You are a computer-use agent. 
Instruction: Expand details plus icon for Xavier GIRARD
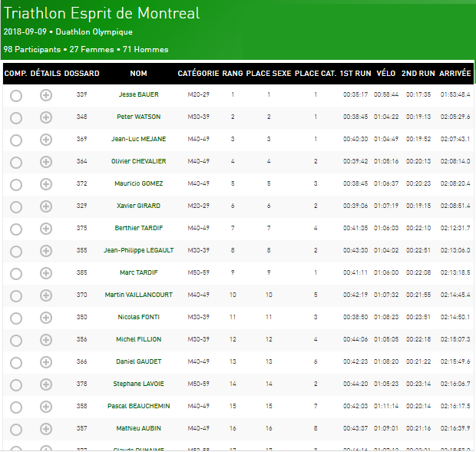[x=46, y=206]
